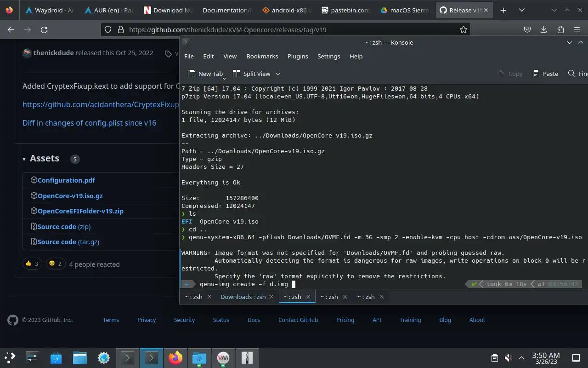
Task: Switch to the pastebin.com browser tab
Action: (346, 10)
